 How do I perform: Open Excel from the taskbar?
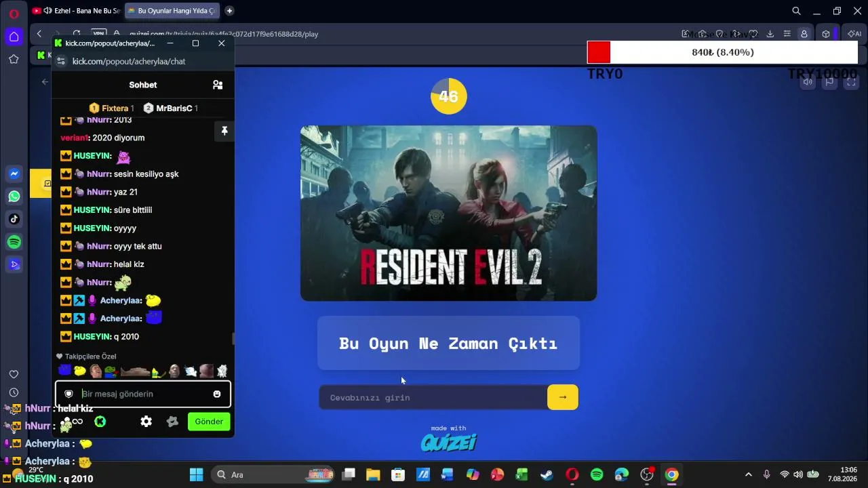coord(521,474)
